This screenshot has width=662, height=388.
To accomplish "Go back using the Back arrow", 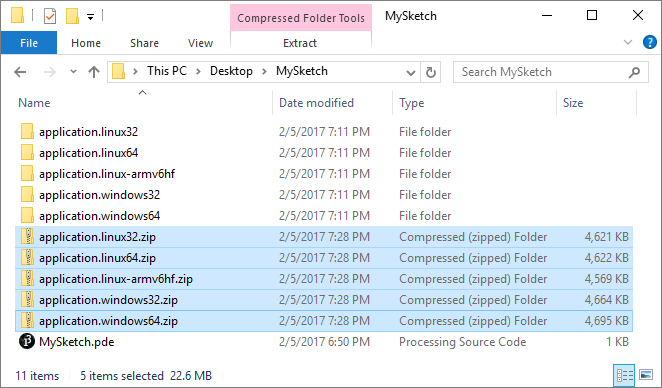I will click(x=20, y=72).
